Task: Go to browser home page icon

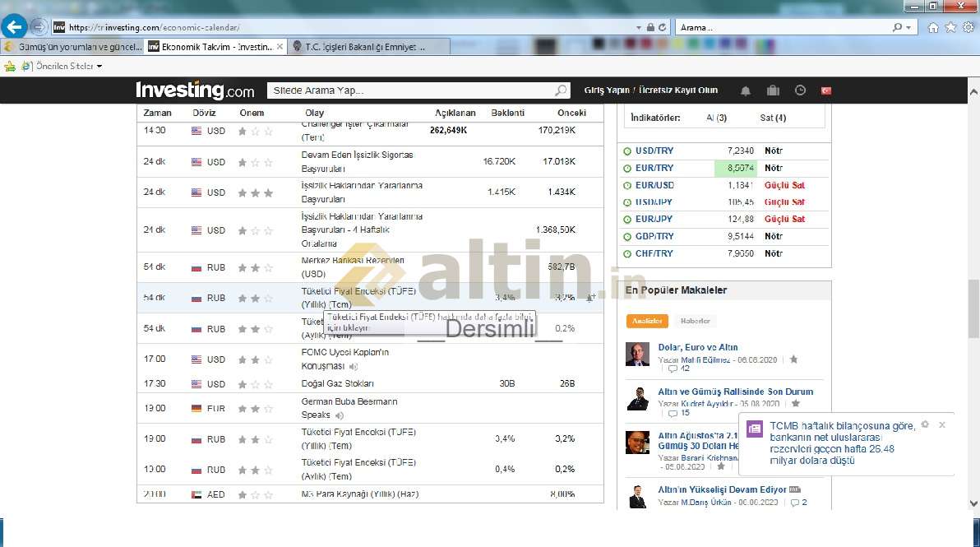Action: point(933,27)
